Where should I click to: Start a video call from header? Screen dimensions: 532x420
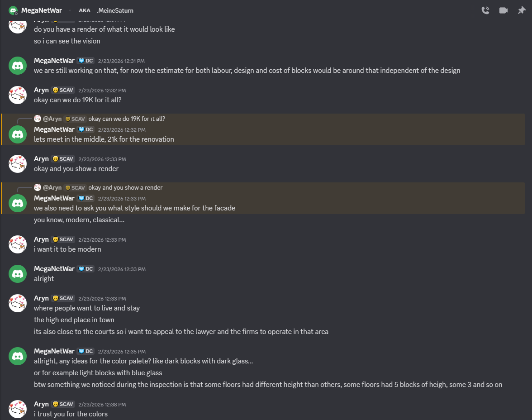(x=503, y=10)
